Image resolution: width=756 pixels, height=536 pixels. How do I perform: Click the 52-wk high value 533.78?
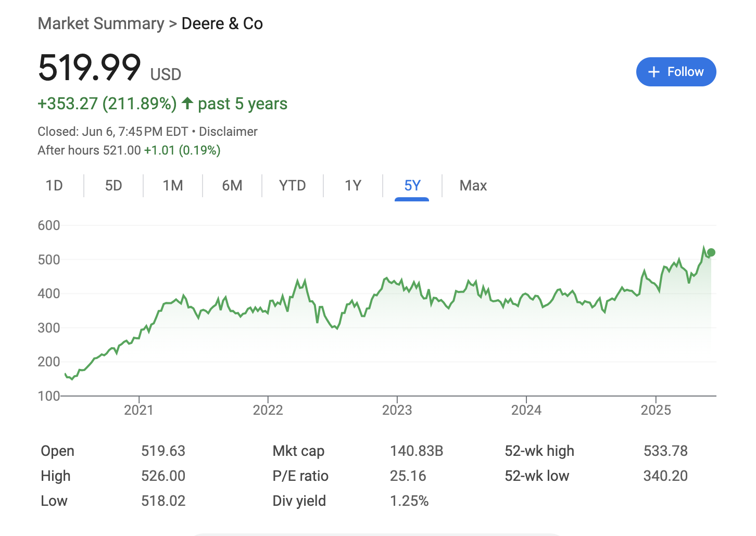(665, 451)
